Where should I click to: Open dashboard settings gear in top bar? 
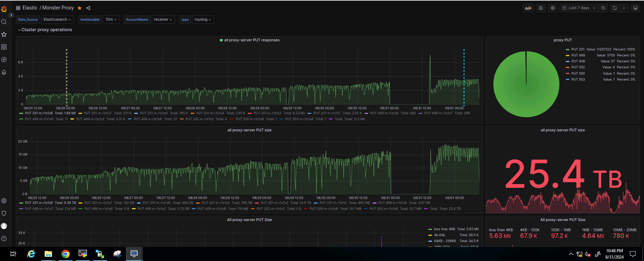553,8
